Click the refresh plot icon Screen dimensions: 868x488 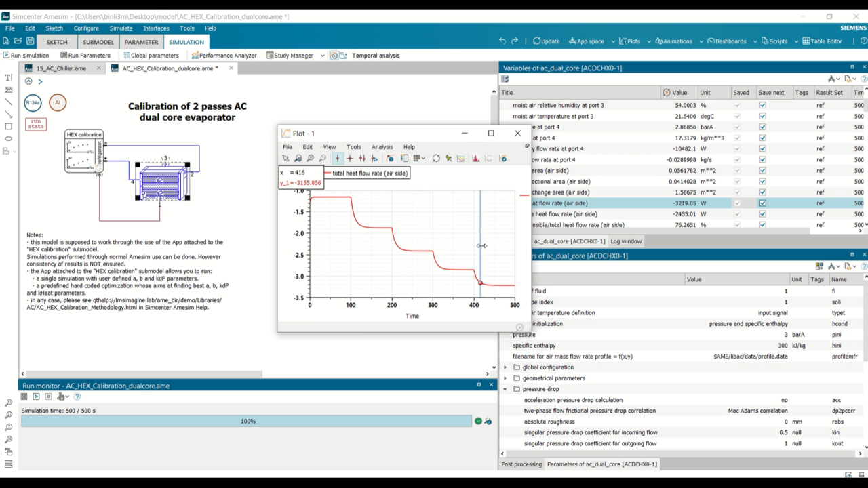click(x=436, y=159)
